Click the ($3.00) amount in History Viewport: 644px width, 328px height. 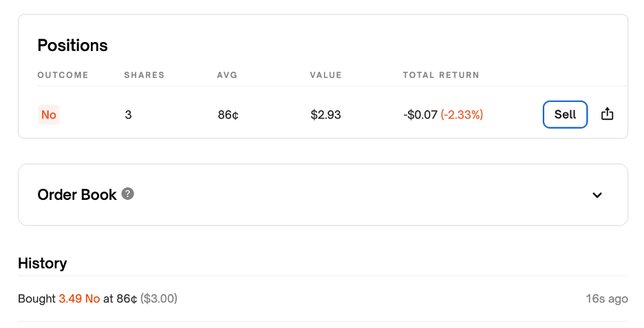pyautogui.click(x=159, y=299)
